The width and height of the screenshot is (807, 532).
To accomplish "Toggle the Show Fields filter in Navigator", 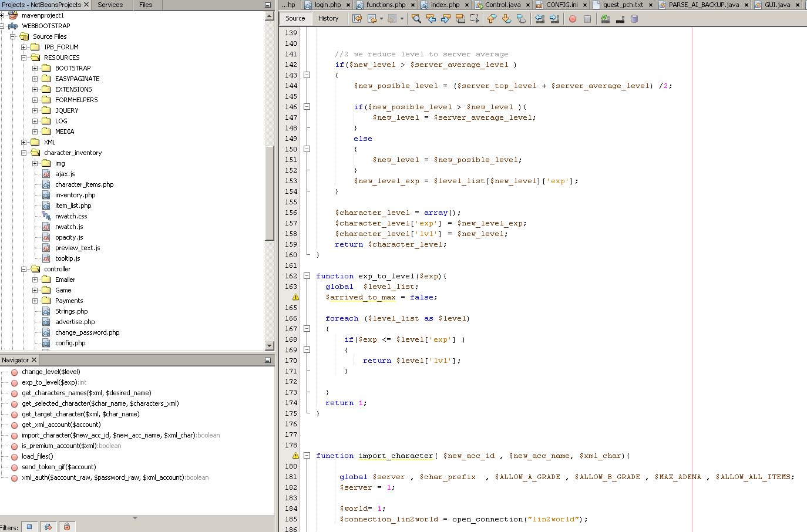I will click(29, 527).
